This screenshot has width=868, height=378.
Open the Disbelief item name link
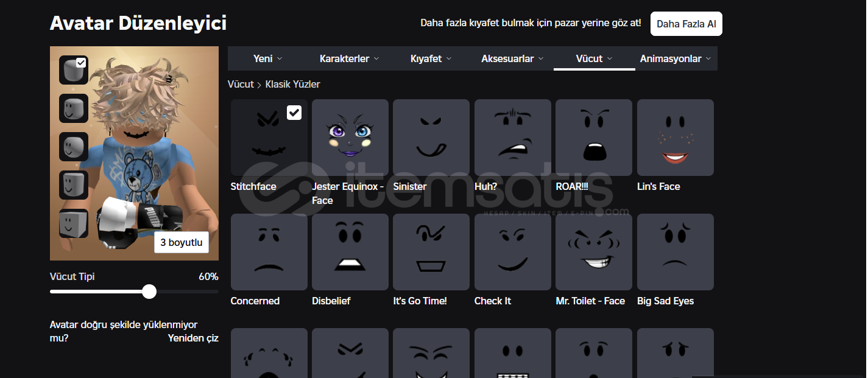(x=331, y=301)
